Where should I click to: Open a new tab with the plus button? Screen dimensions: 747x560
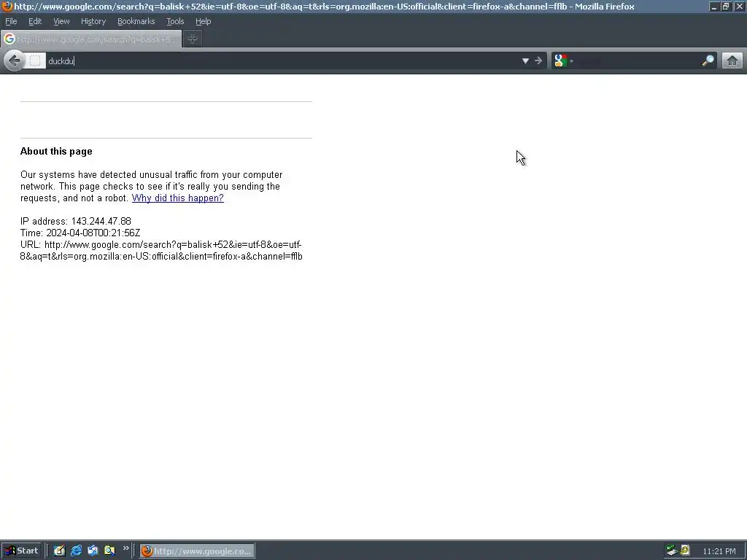tap(193, 39)
